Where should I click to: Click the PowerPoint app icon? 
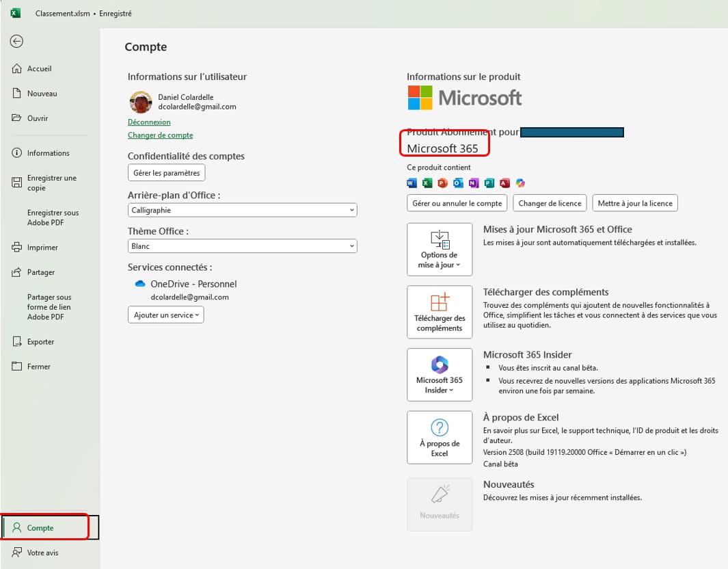click(442, 183)
